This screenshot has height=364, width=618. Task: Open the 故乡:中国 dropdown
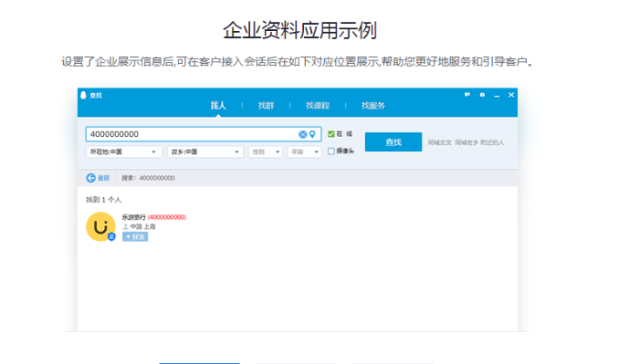tap(205, 151)
